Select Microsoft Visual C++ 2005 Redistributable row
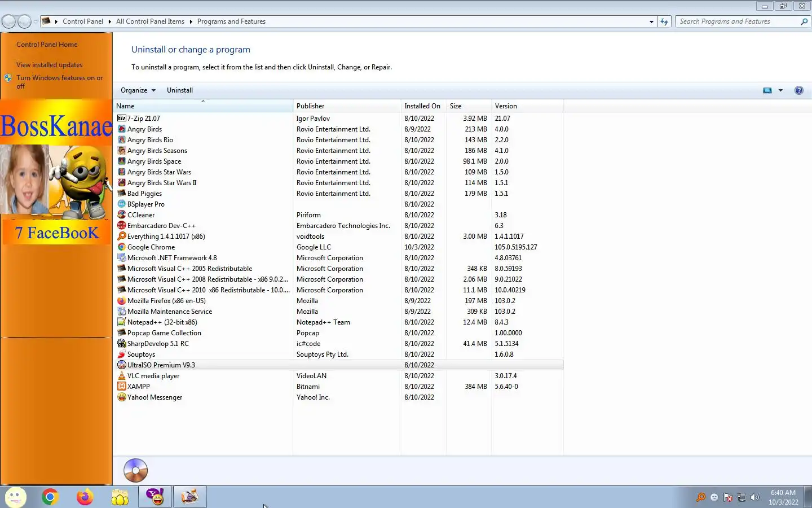 pyautogui.click(x=339, y=269)
